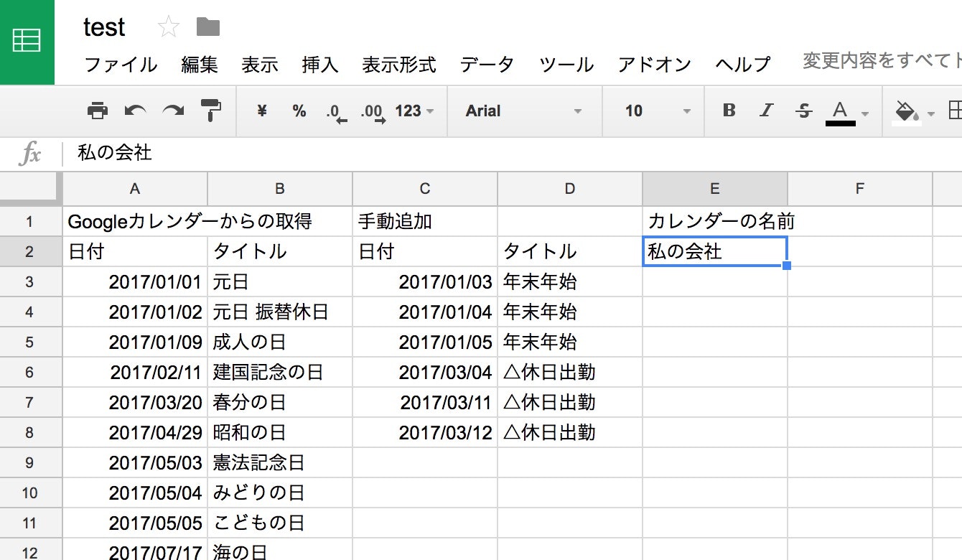Select △休日出勤 cell beside 2017/03/12

pyautogui.click(x=570, y=432)
